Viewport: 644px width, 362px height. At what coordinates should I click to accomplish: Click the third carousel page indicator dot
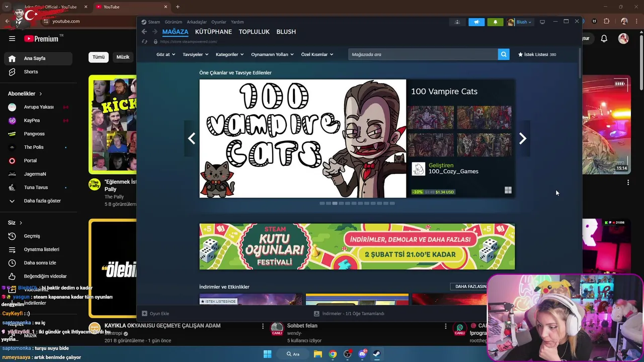pos(335,203)
